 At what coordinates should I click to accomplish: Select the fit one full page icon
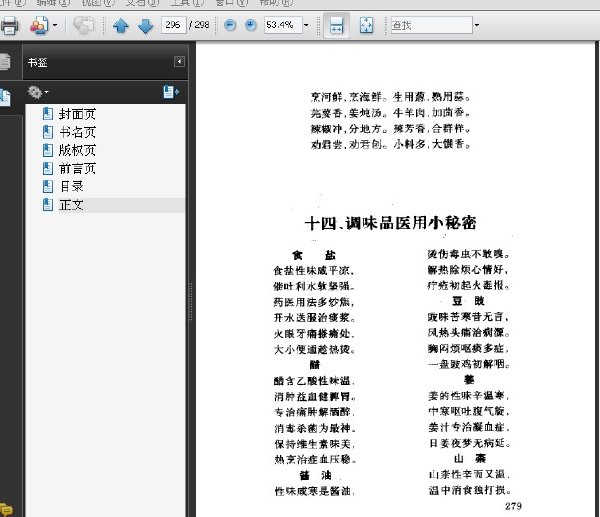367,25
